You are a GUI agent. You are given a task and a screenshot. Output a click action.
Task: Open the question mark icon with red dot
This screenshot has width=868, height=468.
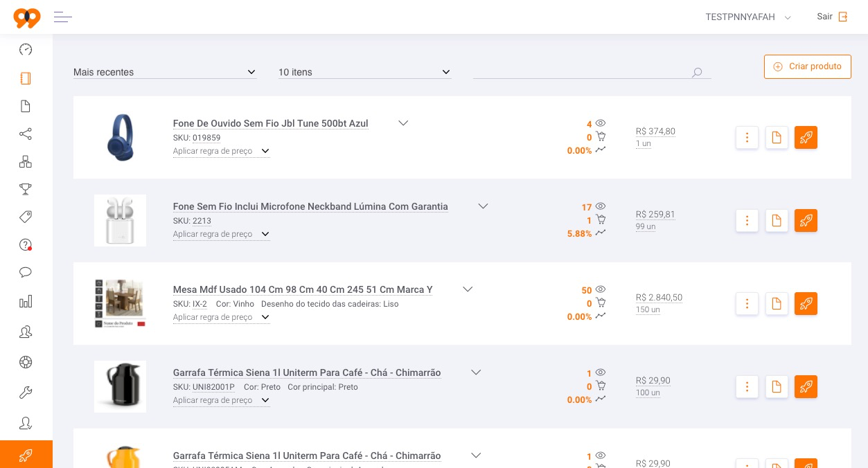26,244
